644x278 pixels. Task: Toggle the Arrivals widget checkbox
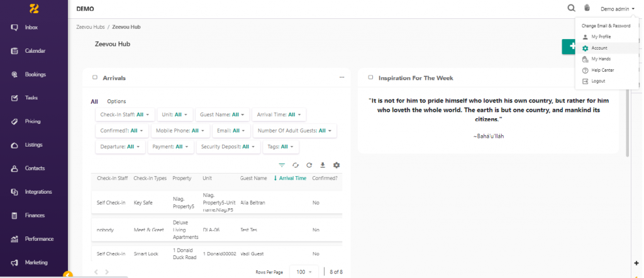point(95,77)
